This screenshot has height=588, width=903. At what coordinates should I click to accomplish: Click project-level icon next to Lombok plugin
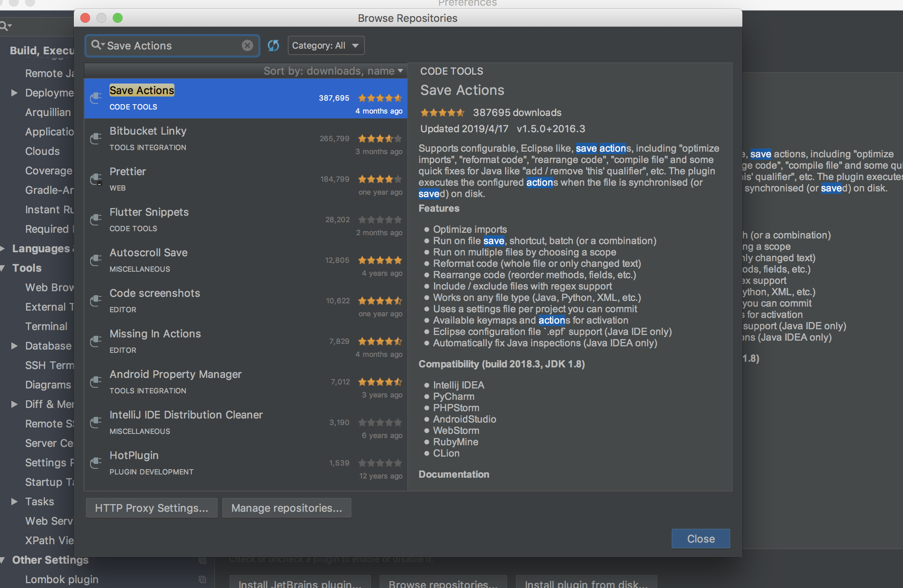click(x=202, y=579)
